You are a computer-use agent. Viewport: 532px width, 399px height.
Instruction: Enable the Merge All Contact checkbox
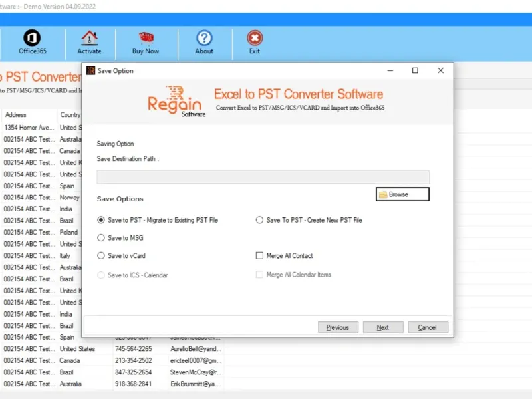pos(259,255)
